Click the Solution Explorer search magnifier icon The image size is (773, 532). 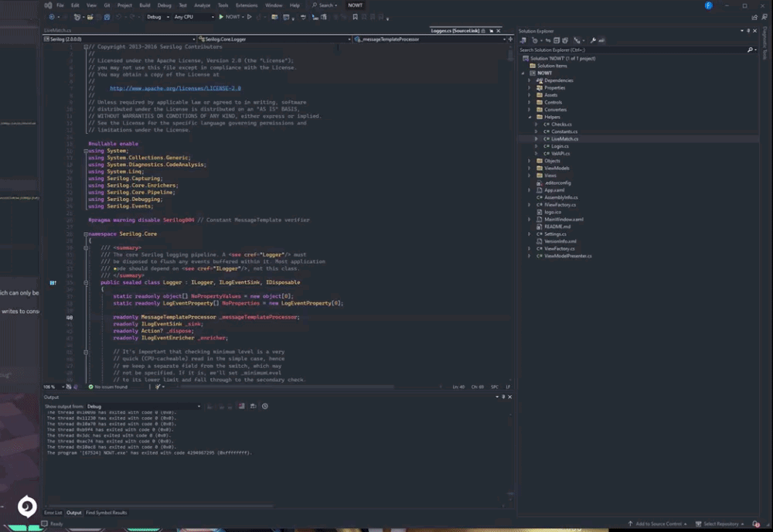point(749,49)
